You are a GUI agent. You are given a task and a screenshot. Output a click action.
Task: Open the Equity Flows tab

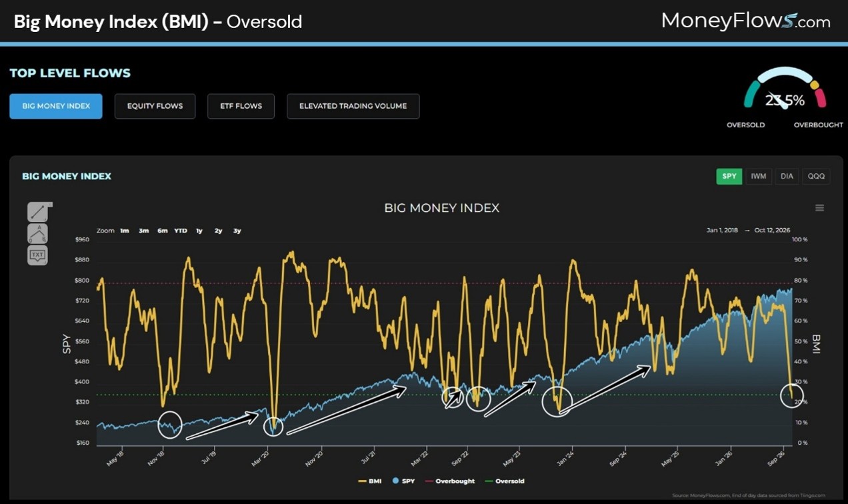(155, 106)
